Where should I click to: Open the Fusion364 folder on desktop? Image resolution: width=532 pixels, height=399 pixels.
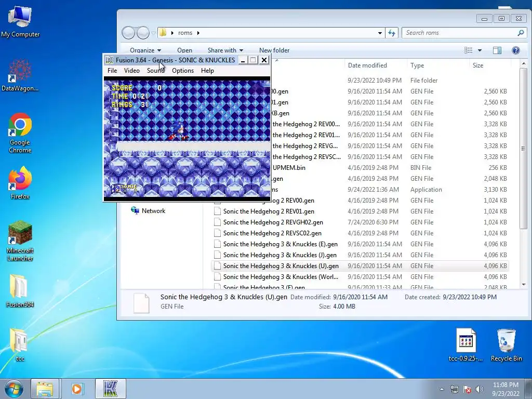[20, 291]
